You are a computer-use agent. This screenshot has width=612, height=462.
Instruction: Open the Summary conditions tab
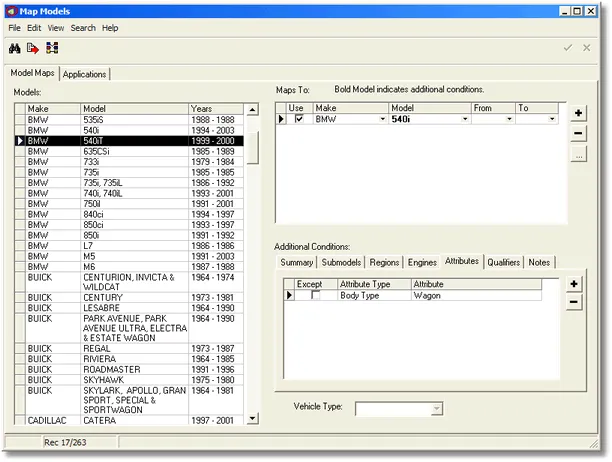tap(297, 263)
